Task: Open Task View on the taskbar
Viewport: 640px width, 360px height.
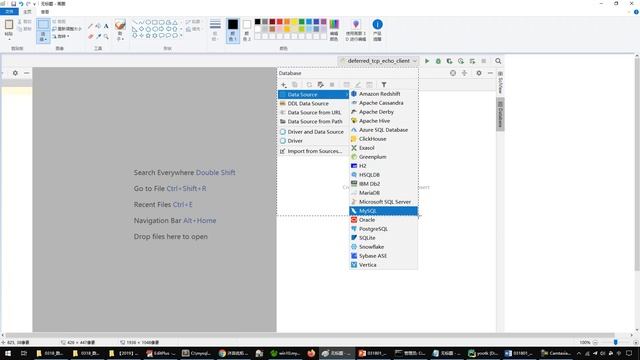Action: tap(24, 353)
